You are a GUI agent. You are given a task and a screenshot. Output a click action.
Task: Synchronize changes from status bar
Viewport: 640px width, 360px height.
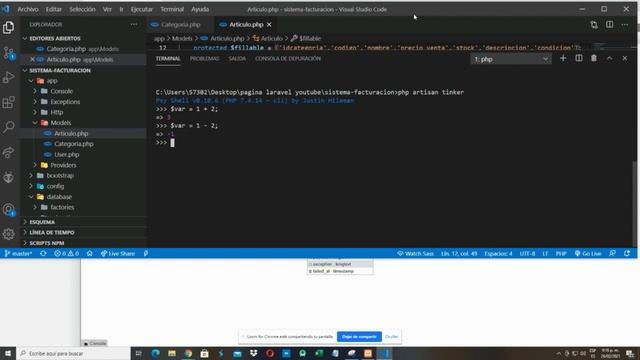tap(43, 253)
